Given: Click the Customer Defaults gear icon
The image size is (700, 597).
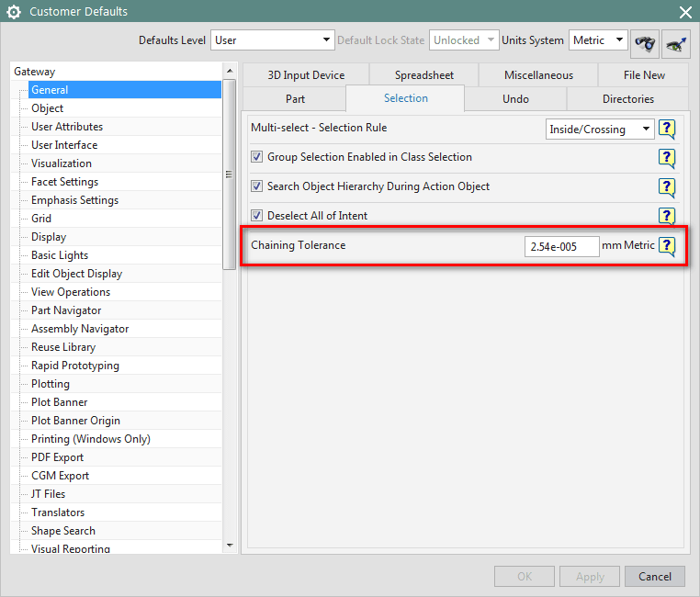Looking at the screenshot, I should (x=14, y=12).
